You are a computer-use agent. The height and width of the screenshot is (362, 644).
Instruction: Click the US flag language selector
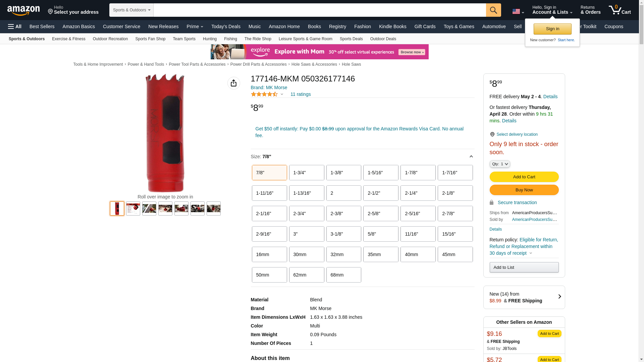point(518,11)
